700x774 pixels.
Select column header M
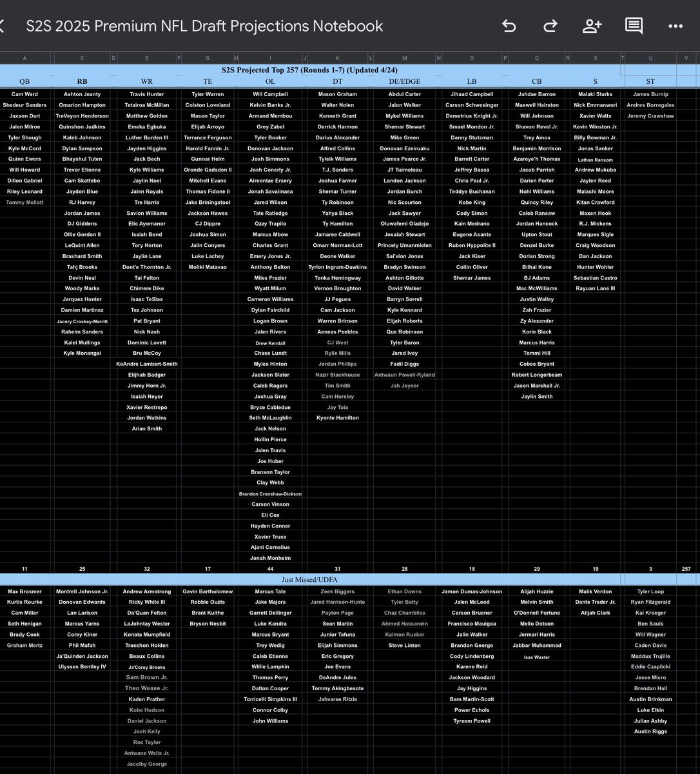[x=405, y=58]
